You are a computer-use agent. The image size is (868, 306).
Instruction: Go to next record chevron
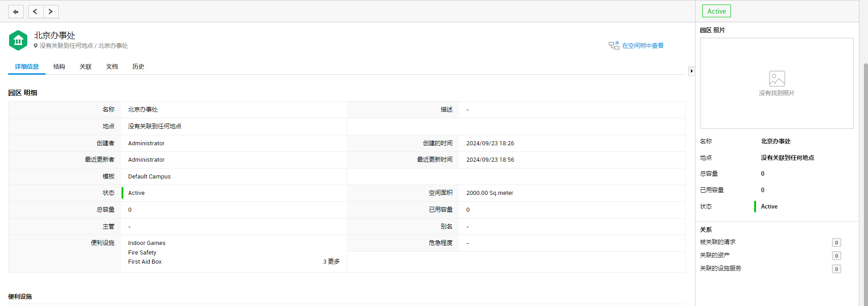point(51,12)
